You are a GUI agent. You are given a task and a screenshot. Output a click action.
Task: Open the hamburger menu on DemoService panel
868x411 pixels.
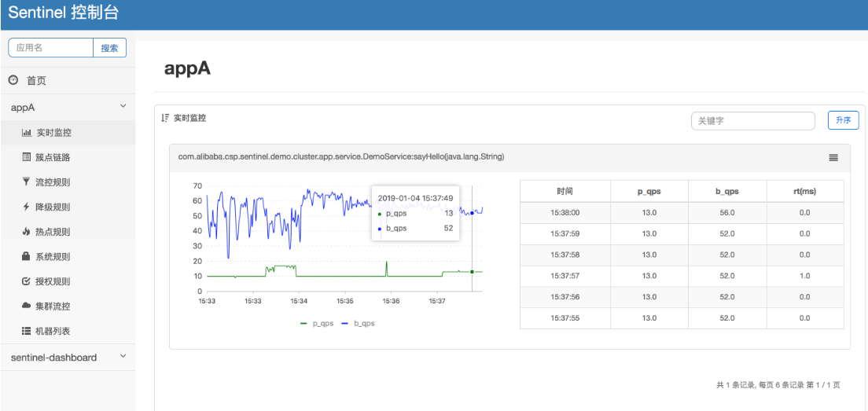(833, 158)
